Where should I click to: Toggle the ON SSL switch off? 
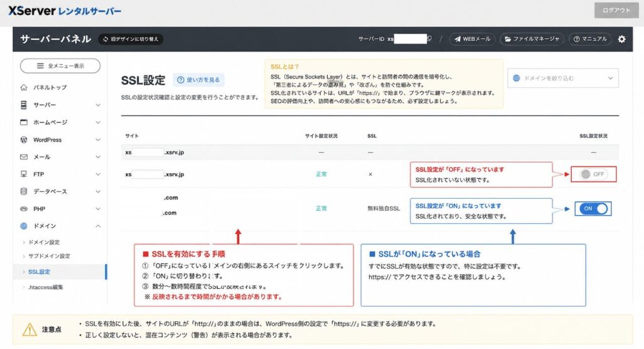pos(593,209)
